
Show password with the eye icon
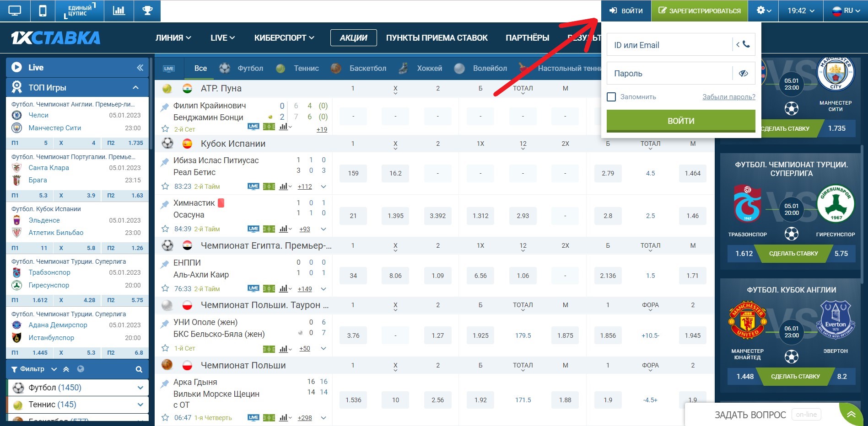point(743,73)
